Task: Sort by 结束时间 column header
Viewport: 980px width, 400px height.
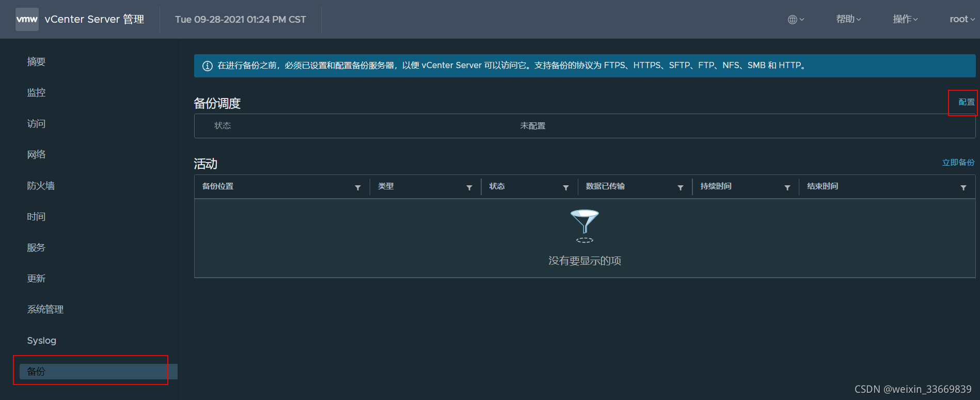Action: (823, 186)
